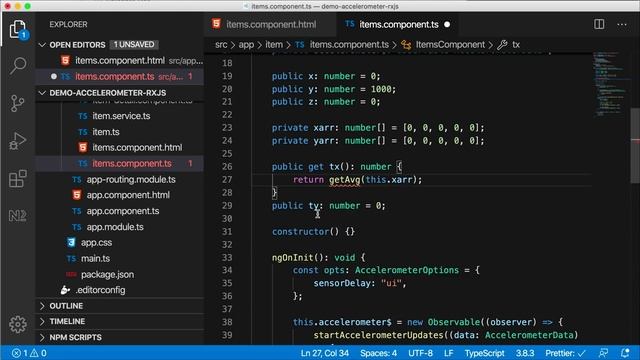640x360 pixels.
Task: Click the .editorconfig file icon
Action: (x=65, y=290)
